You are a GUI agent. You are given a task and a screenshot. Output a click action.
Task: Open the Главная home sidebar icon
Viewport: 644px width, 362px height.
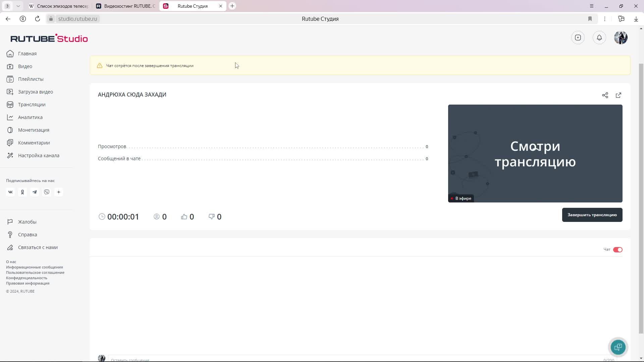click(10, 54)
